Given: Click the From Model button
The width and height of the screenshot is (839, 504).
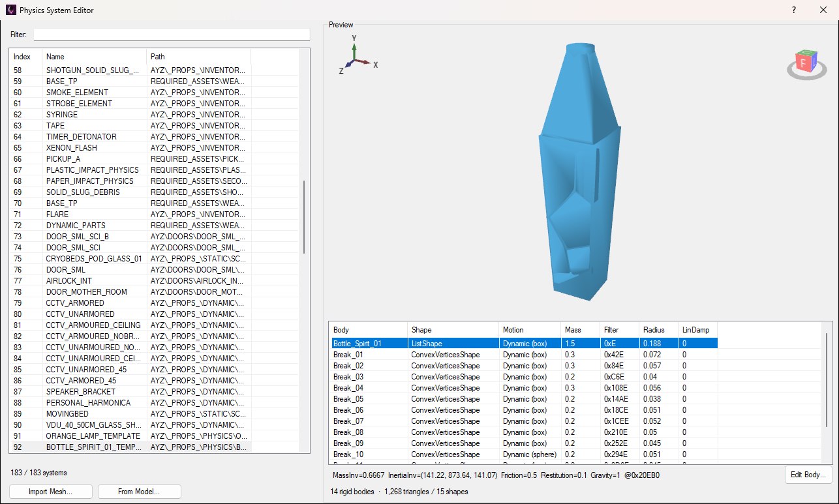Looking at the screenshot, I should pos(140,492).
